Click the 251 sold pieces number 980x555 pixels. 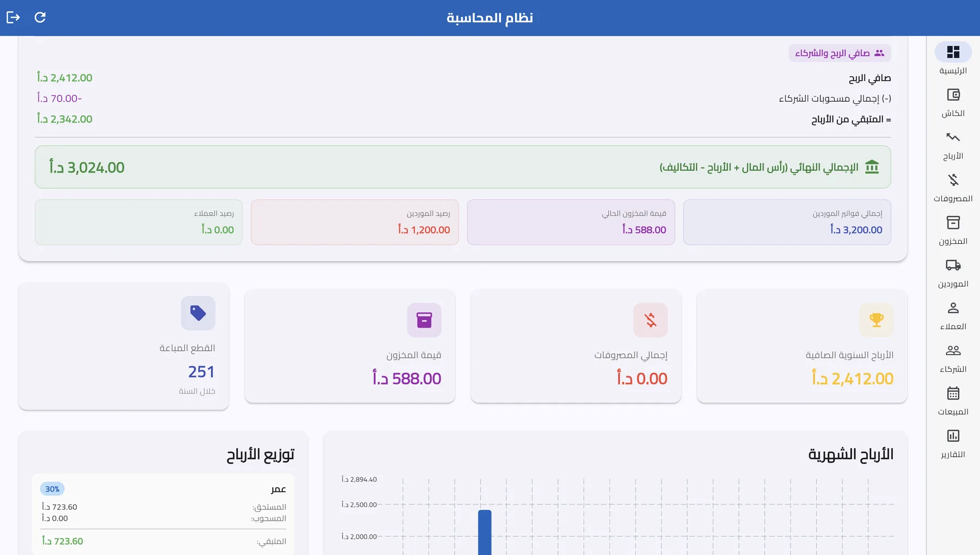point(201,372)
